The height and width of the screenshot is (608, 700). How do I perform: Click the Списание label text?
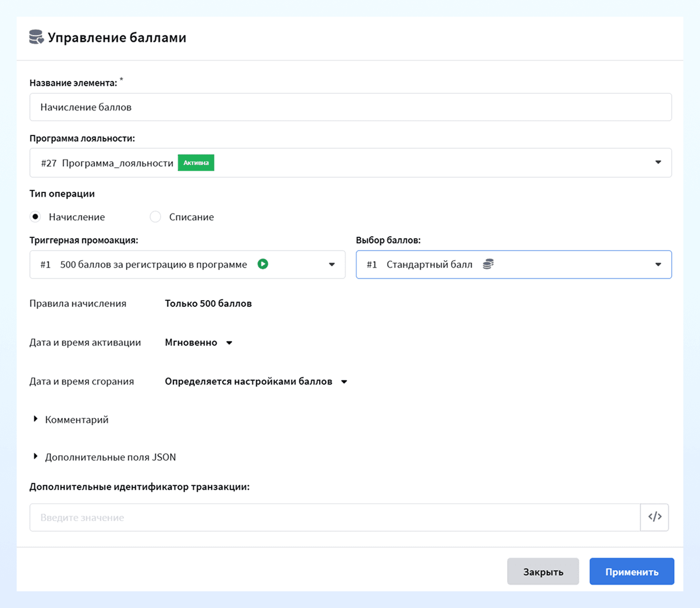[x=192, y=217]
